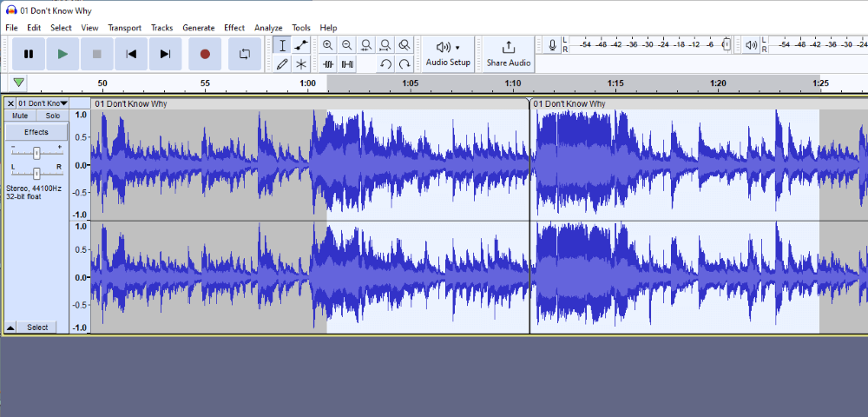Image resolution: width=868 pixels, height=417 pixels.
Task: Open the Tracks menu
Action: pyautogui.click(x=161, y=28)
